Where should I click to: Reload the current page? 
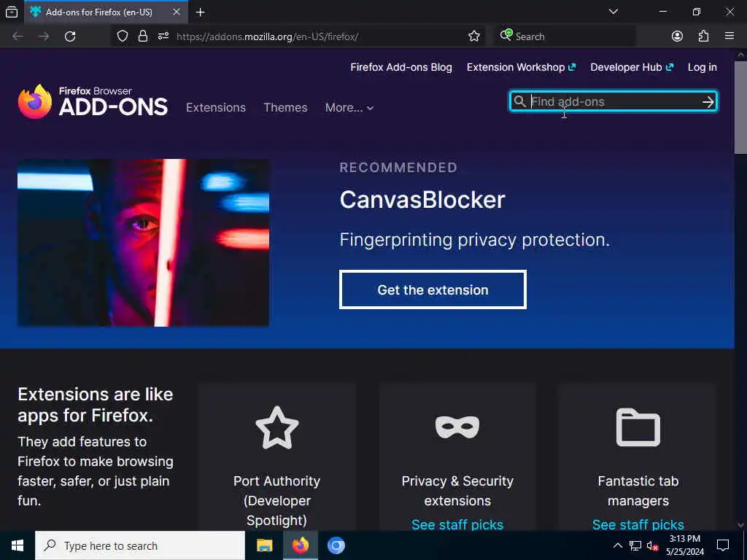[x=70, y=36]
